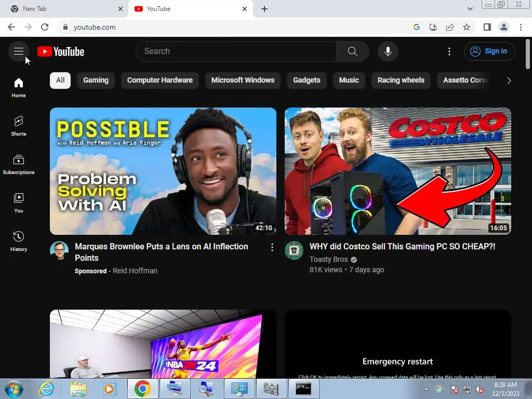
Task: Select the Music filter chip
Action: (x=349, y=81)
